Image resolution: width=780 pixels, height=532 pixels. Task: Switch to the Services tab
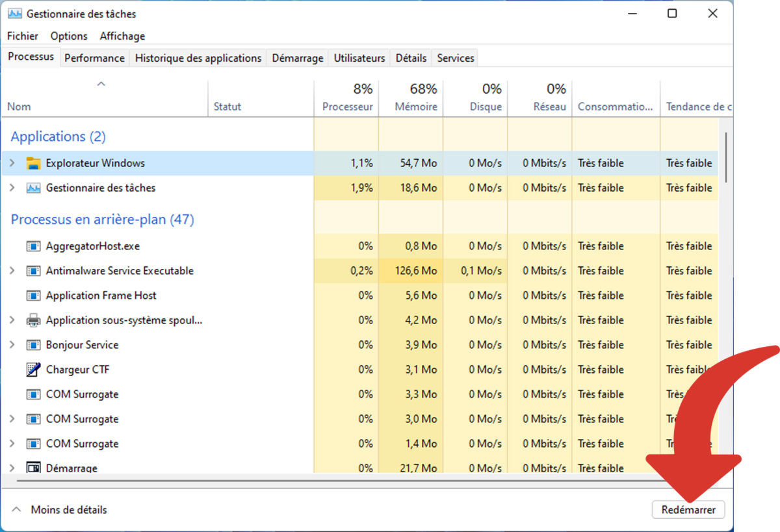point(456,58)
